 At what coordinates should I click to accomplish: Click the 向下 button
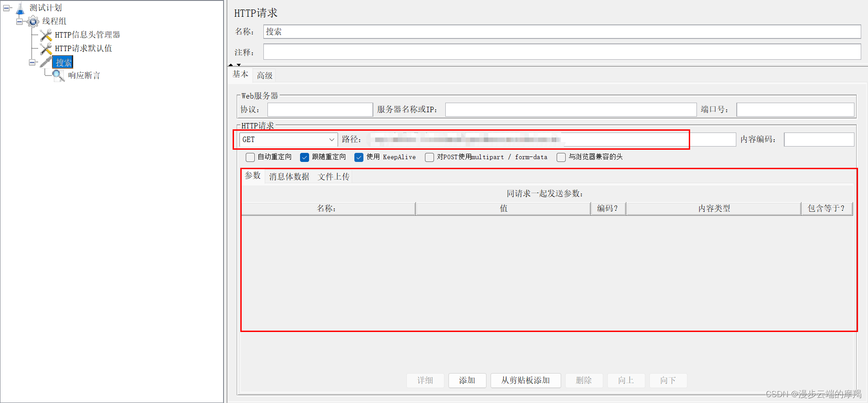point(668,380)
